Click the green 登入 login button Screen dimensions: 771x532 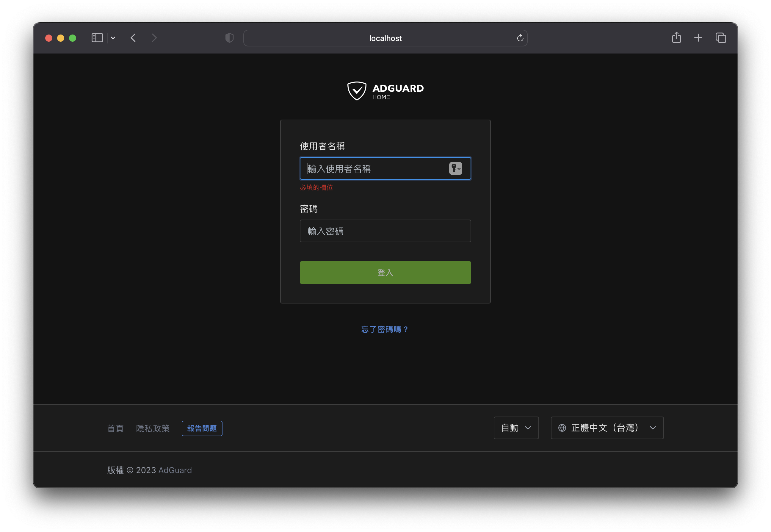[x=385, y=273]
